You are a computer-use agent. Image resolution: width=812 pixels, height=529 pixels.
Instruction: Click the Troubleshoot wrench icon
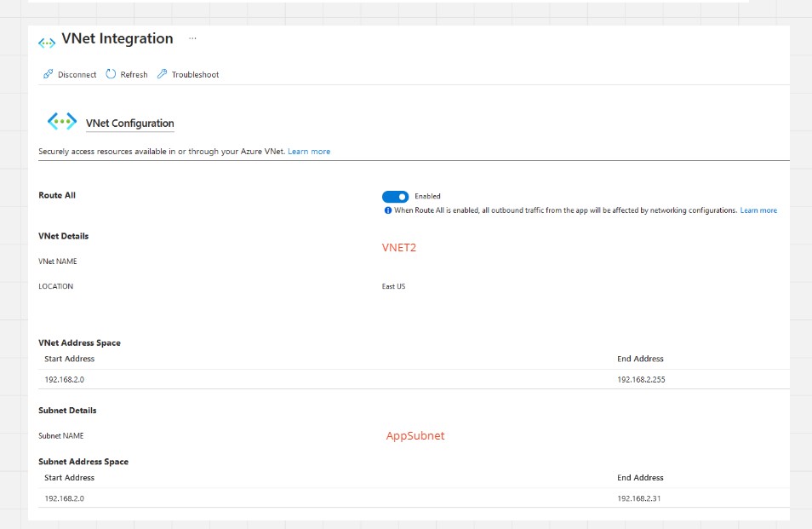[162, 74]
